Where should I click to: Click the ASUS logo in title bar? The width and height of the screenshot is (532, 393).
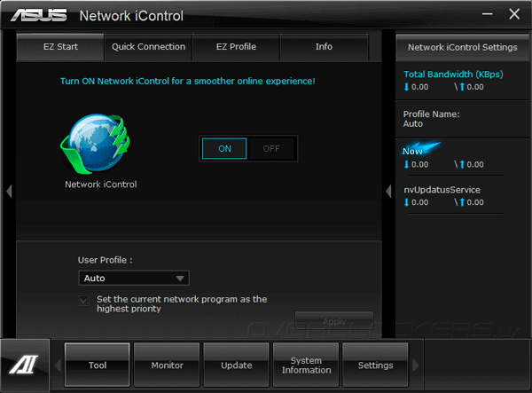pyautogui.click(x=39, y=15)
